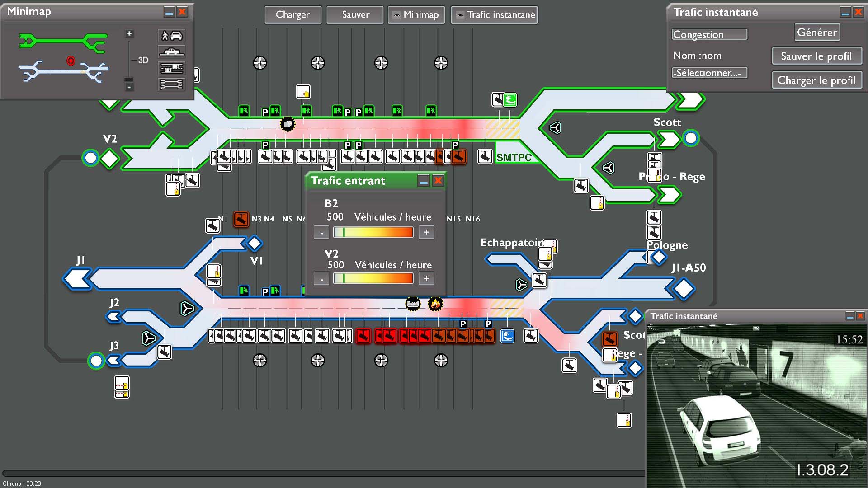Select the pedestrian and car view icon in Minimap

click(172, 35)
